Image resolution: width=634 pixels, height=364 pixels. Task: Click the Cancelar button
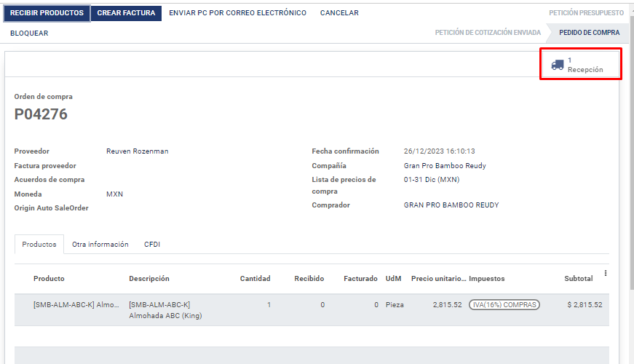click(339, 13)
